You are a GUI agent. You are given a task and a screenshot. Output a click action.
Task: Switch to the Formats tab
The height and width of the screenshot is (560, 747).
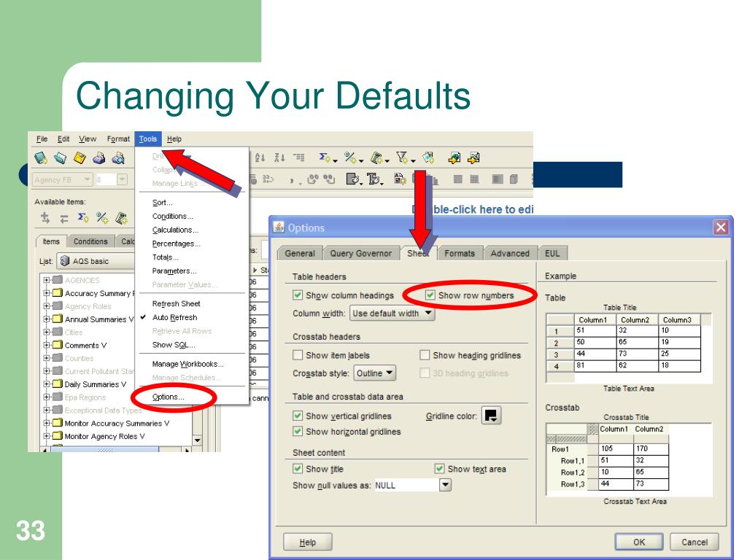coord(460,253)
